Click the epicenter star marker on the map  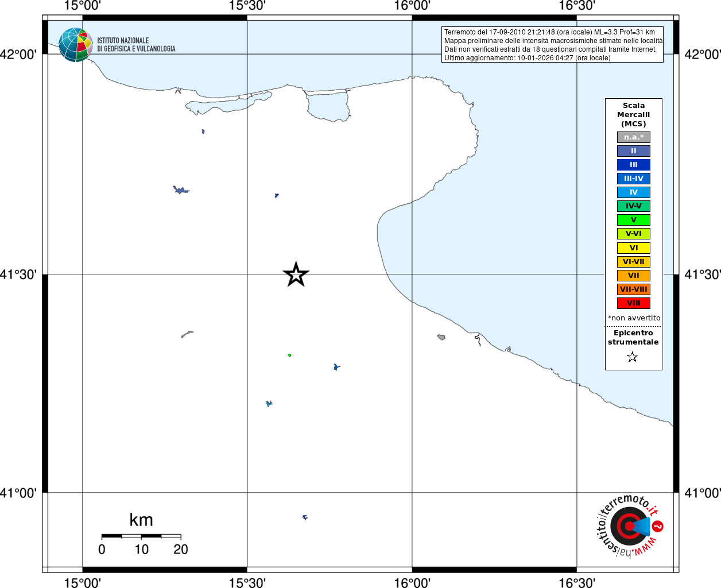click(x=296, y=274)
